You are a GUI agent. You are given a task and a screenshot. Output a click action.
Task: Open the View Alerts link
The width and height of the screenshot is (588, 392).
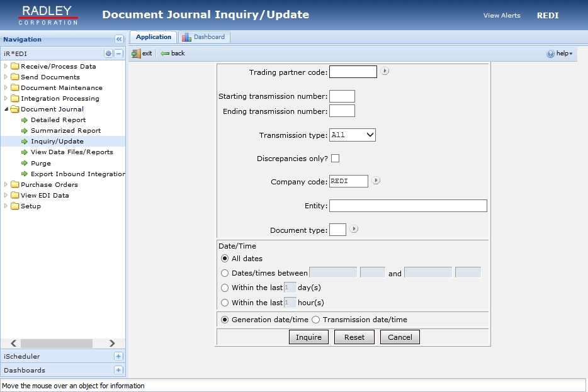click(x=502, y=15)
